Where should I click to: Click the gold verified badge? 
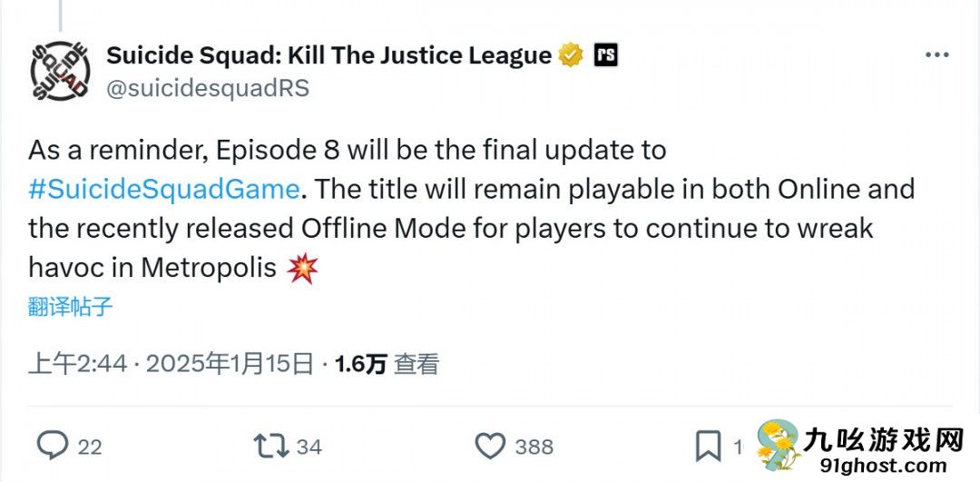(571, 55)
